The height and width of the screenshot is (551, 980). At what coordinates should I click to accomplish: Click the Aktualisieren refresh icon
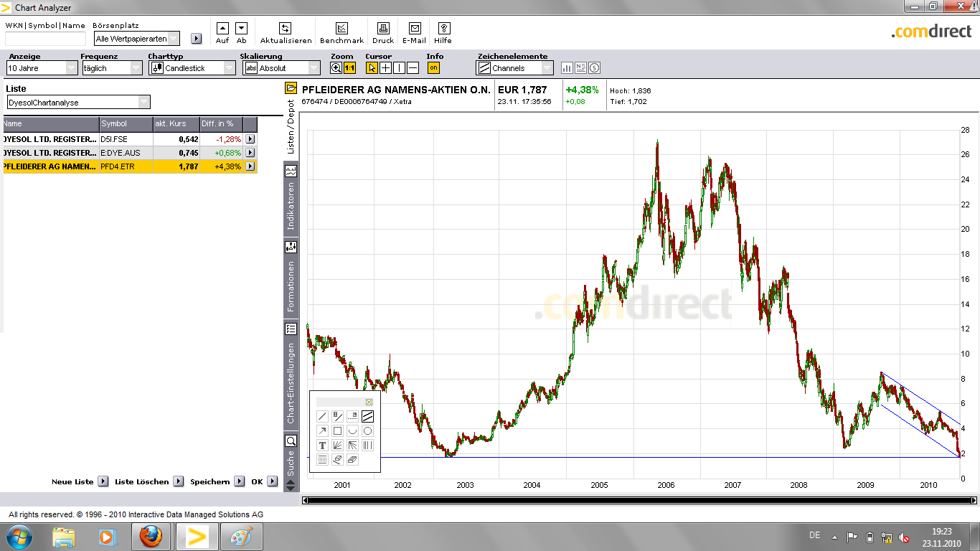tap(285, 29)
